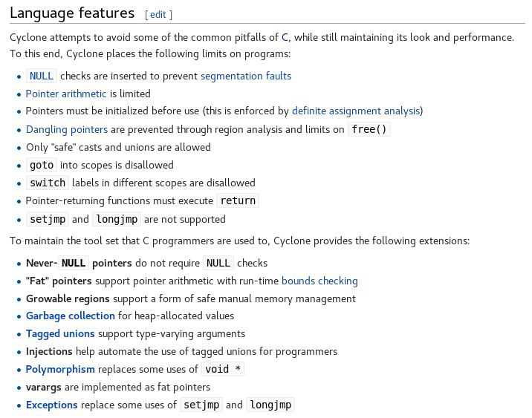This screenshot has width=532, height=418.
Task: Click the return code snippet
Action: 238,200
